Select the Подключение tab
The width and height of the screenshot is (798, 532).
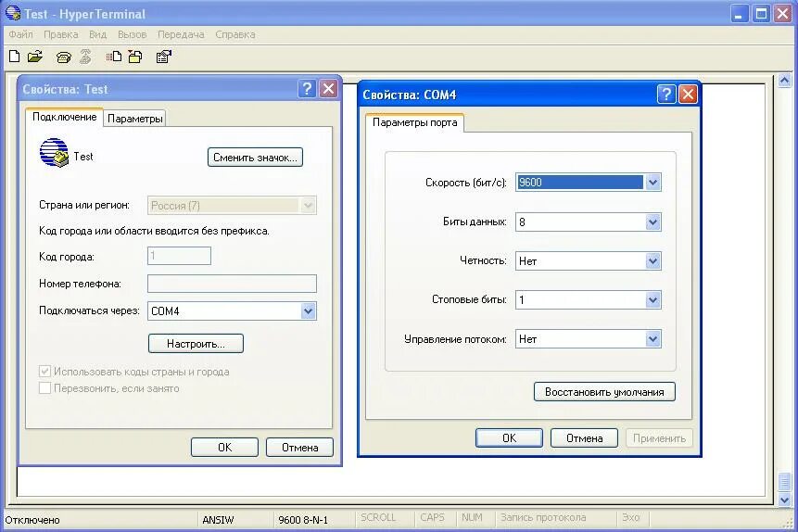pyautogui.click(x=64, y=117)
